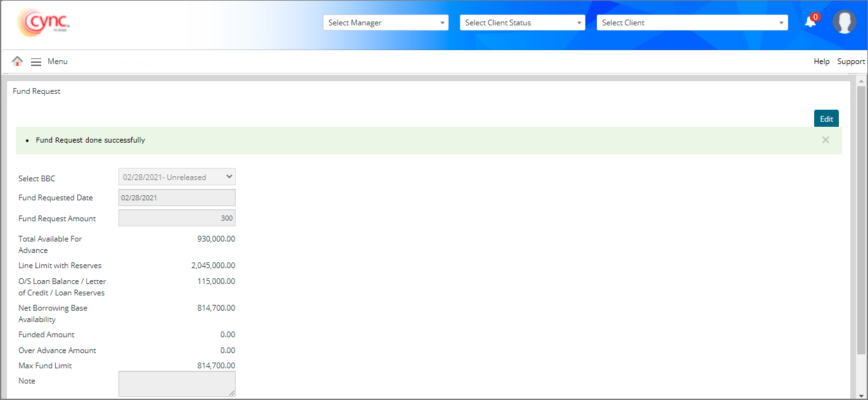Expand the Select BBC dropdown
The width and height of the screenshot is (868, 400).
click(177, 177)
